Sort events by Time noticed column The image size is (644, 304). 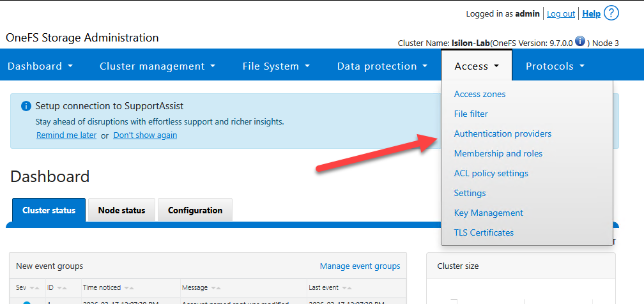click(x=129, y=288)
